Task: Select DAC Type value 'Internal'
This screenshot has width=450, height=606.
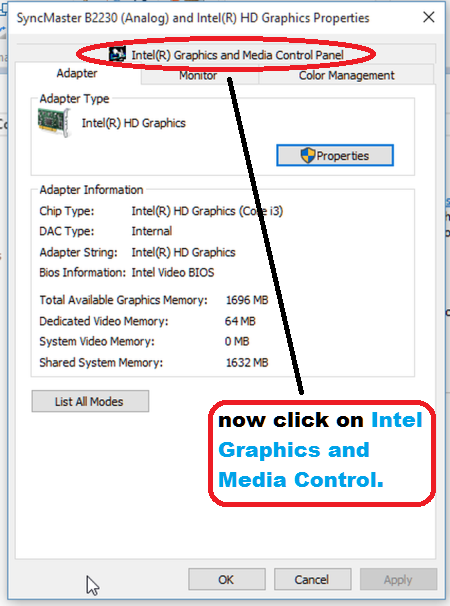Action: pos(152,231)
